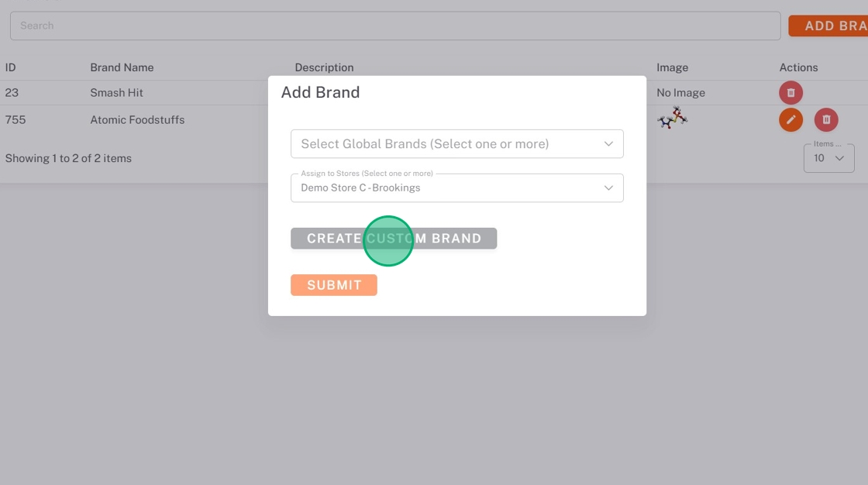Click the No Image cell text

coord(680,93)
